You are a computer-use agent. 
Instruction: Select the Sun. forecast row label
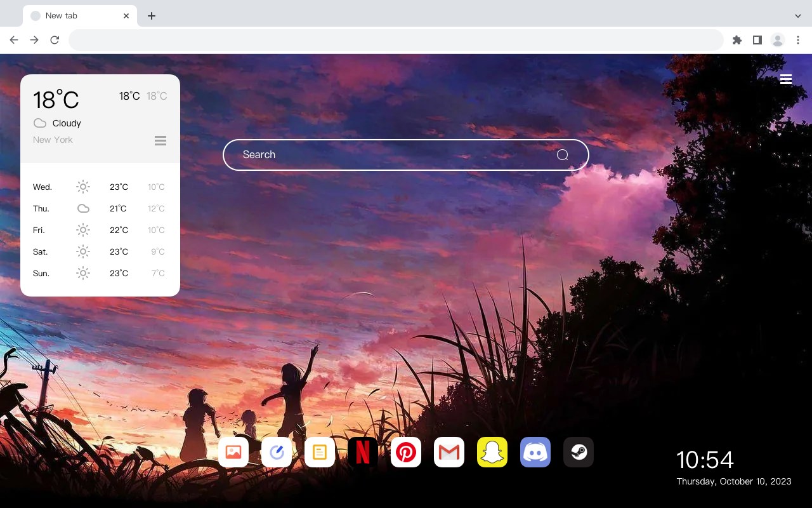[x=41, y=274]
